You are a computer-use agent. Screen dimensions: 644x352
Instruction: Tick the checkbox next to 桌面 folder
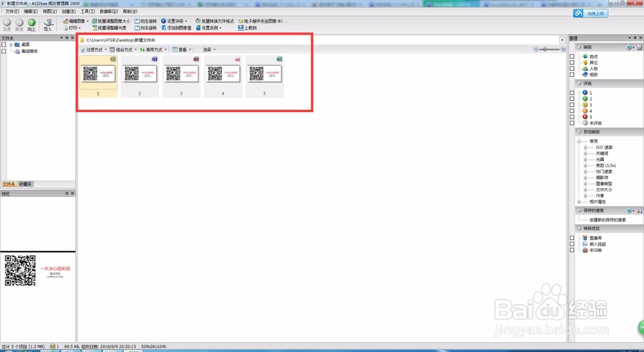(x=4, y=45)
